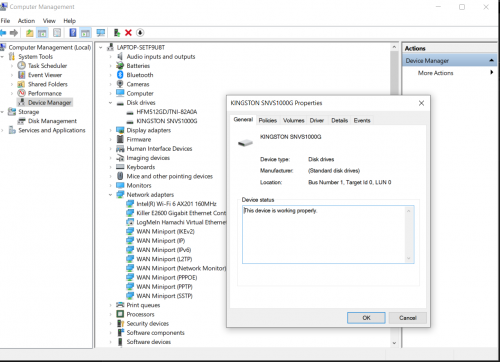This screenshot has width=500, height=362.
Task: Select the General tab
Action: (x=243, y=120)
